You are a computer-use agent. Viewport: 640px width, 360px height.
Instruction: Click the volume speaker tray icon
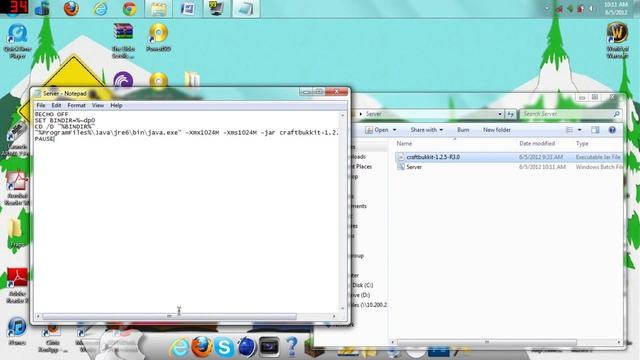[x=591, y=9]
